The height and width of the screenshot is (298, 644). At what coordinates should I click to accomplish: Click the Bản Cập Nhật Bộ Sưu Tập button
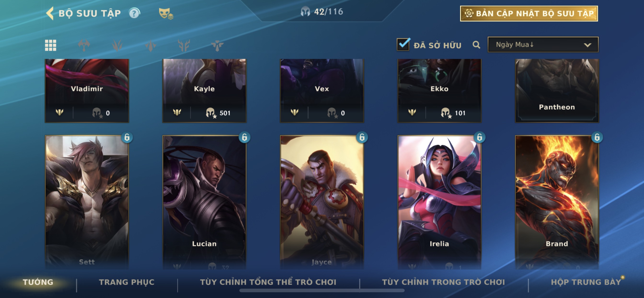[x=529, y=13]
